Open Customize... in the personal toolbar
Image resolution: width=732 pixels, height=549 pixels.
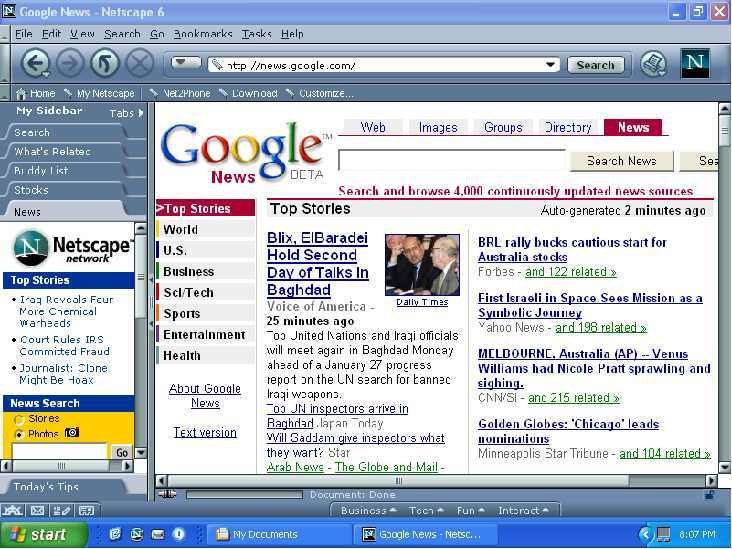click(320, 93)
